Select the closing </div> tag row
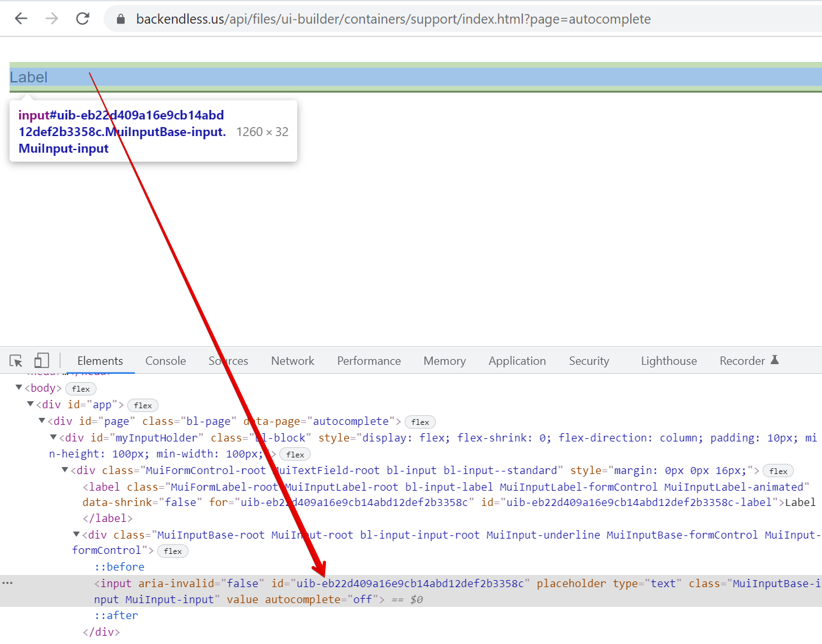Image resolution: width=822 pixels, height=644 pixels. pos(101,632)
